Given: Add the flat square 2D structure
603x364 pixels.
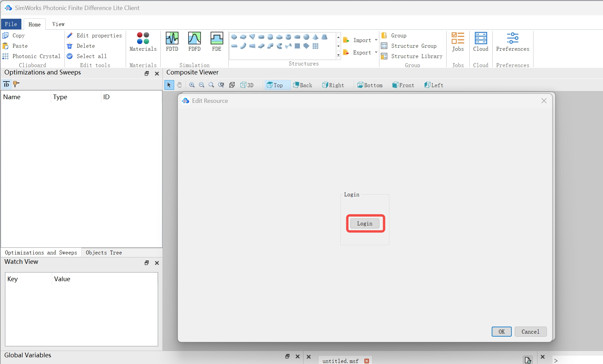Looking at the screenshot, I should coord(297,46).
